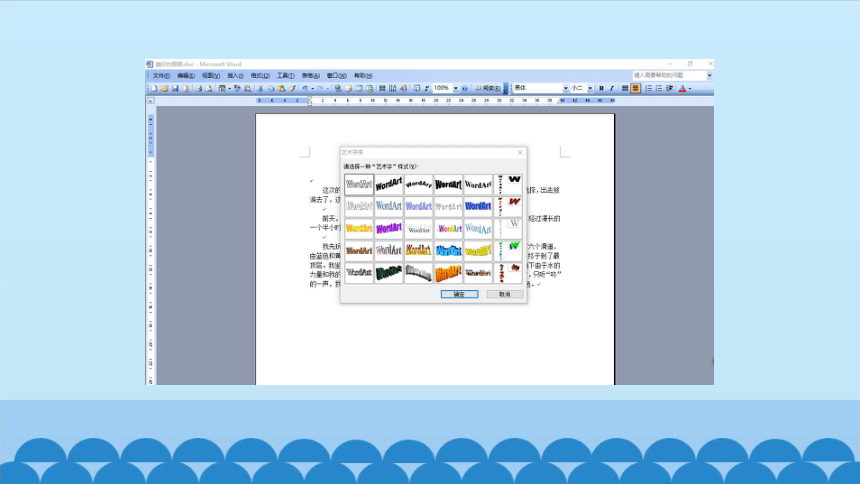Select the black slanted-up WordArt style
This screenshot has width=860, height=484.
[x=389, y=185]
